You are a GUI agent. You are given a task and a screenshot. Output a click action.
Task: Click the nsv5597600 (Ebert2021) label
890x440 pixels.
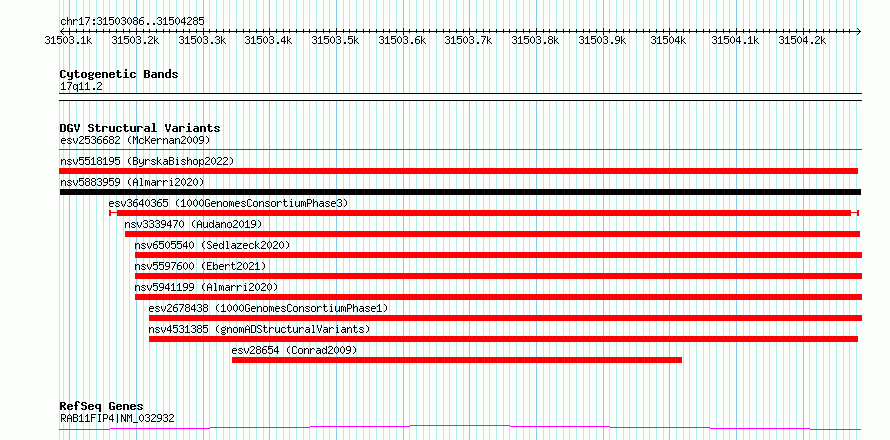[200, 266]
